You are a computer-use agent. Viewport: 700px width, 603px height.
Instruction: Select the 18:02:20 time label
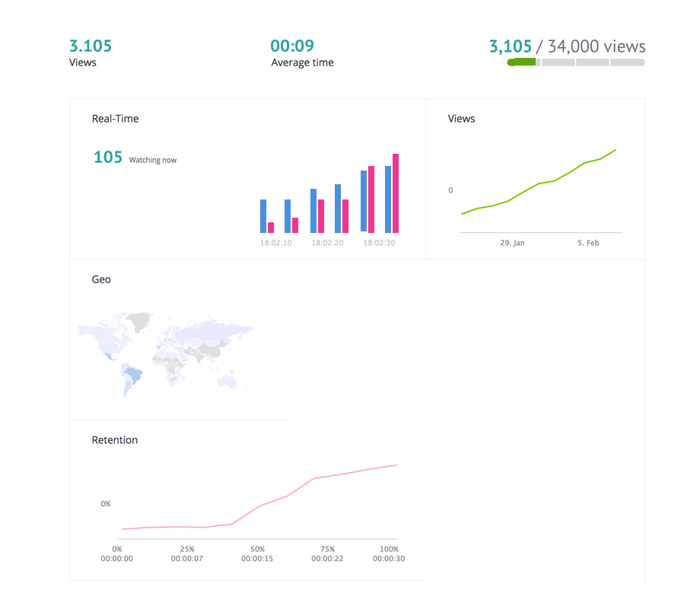(327, 243)
